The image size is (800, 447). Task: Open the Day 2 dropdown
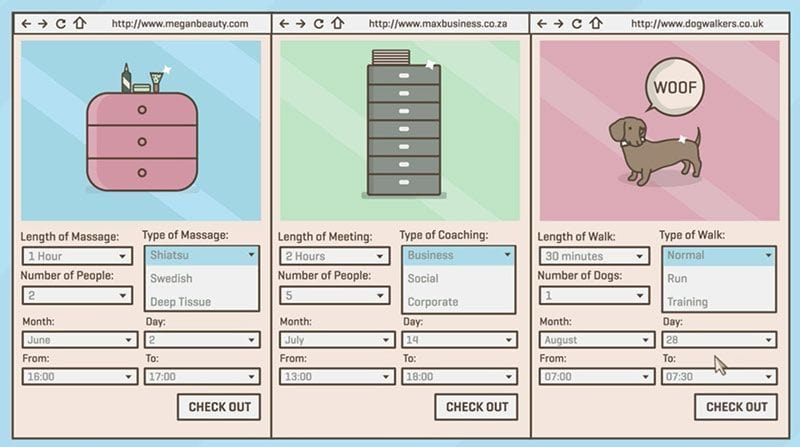[x=202, y=339]
